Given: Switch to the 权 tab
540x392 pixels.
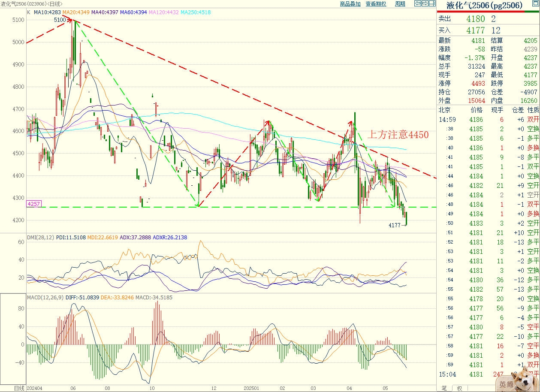Looking at the screenshot, I should click(x=459, y=388).
